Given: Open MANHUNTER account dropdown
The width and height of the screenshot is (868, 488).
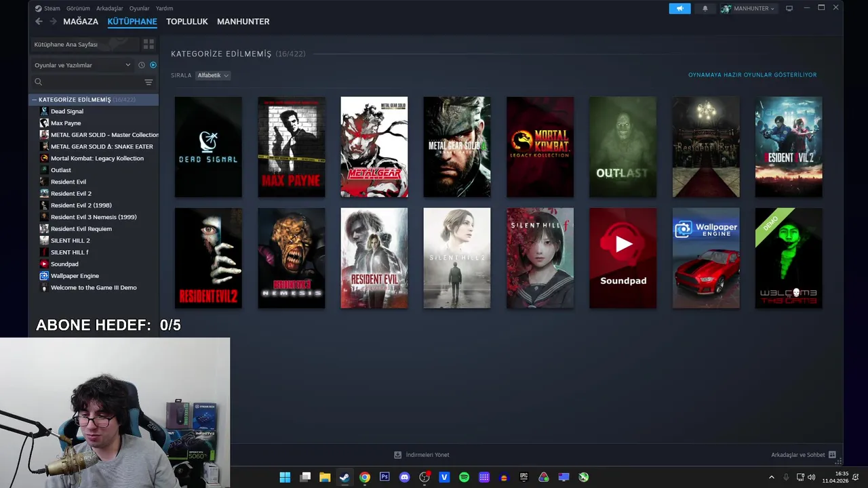Looking at the screenshot, I should [749, 8].
